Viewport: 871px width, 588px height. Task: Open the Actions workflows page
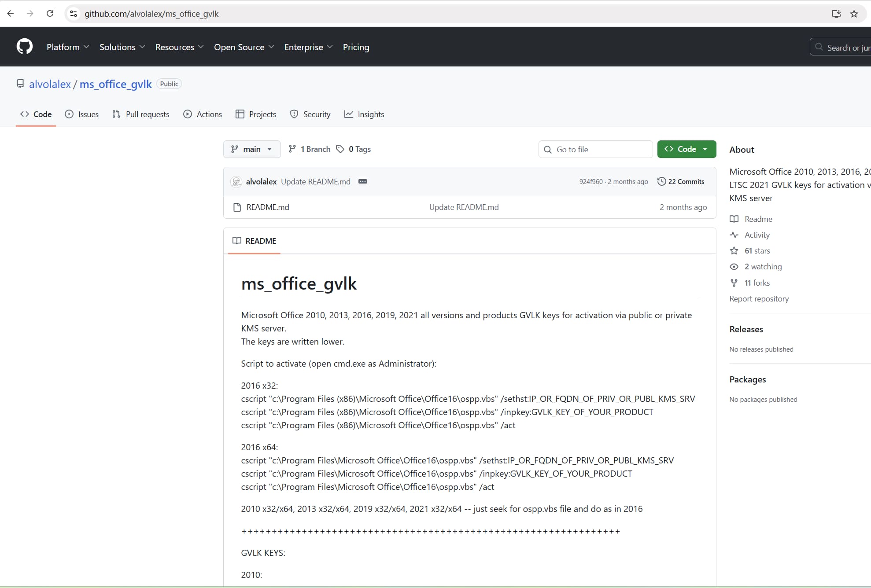click(x=202, y=114)
